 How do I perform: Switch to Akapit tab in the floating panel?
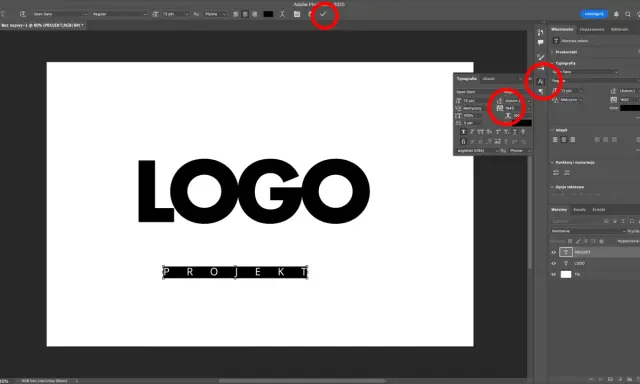pyautogui.click(x=489, y=79)
